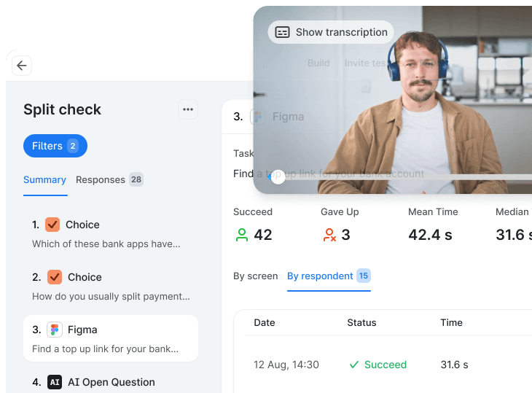Click the captions icon on the video
The height and width of the screenshot is (393, 532).
click(283, 32)
